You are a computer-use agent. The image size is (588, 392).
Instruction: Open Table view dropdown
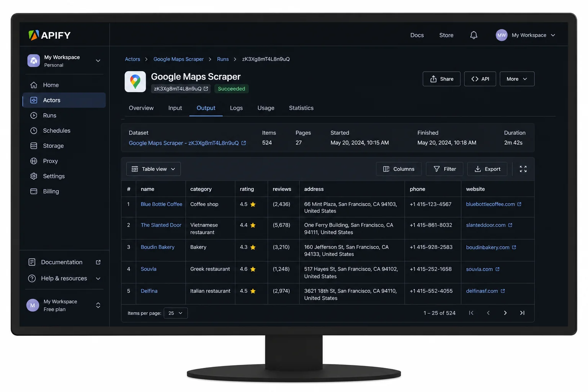click(x=154, y=169)
